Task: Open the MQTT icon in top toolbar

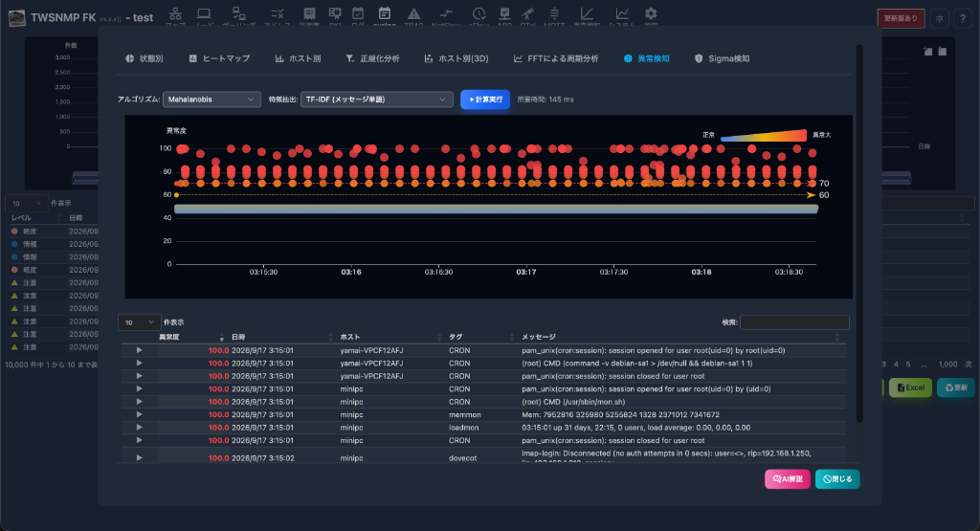Action: tap(554, 13)
